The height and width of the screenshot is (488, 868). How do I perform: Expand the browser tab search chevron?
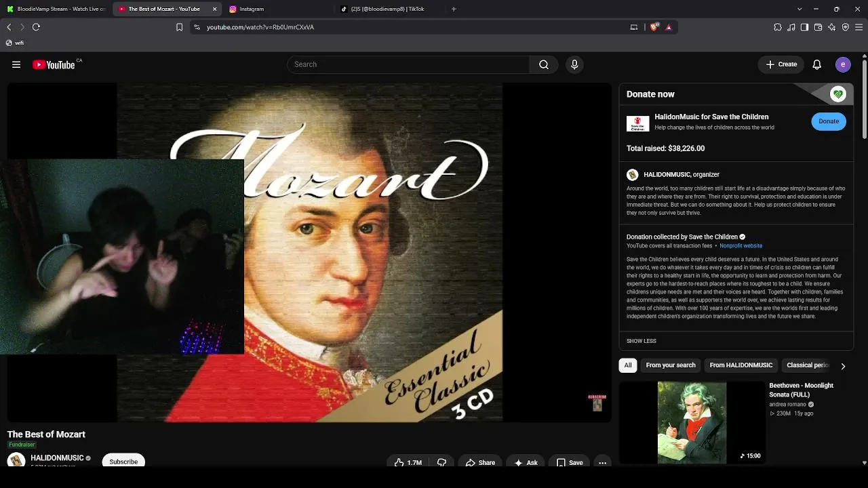[x=800, y=9]
